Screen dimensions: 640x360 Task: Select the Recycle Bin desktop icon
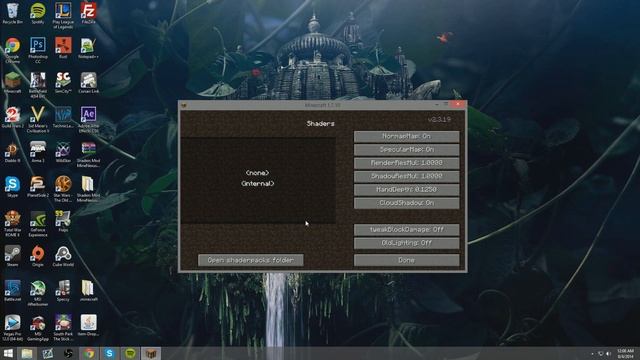click(x=12, y=13)
